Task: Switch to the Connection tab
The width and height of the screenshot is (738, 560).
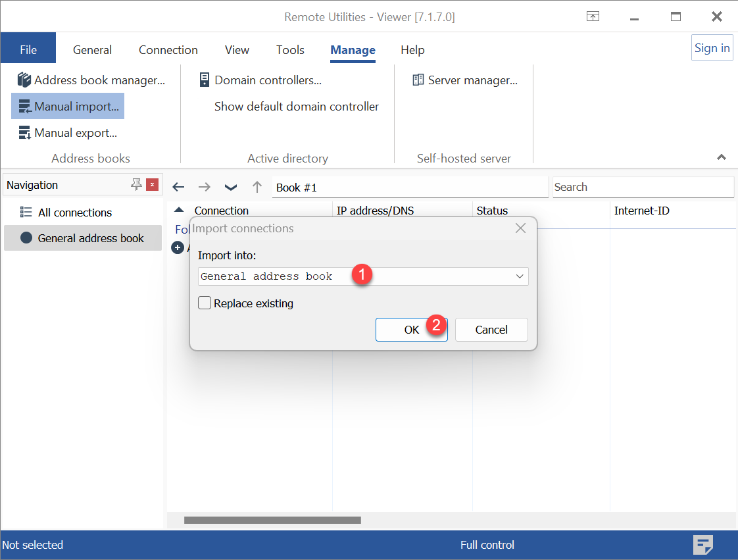Action: point(168,50)
